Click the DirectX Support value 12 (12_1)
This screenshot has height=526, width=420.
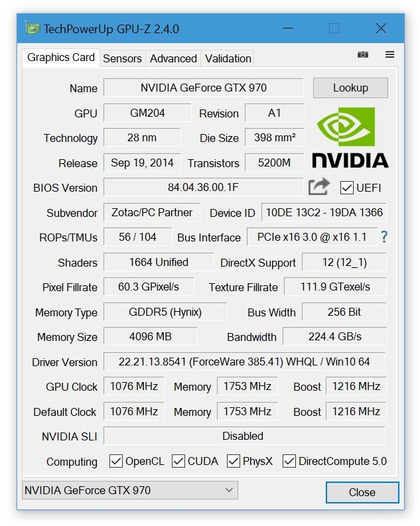344,262
